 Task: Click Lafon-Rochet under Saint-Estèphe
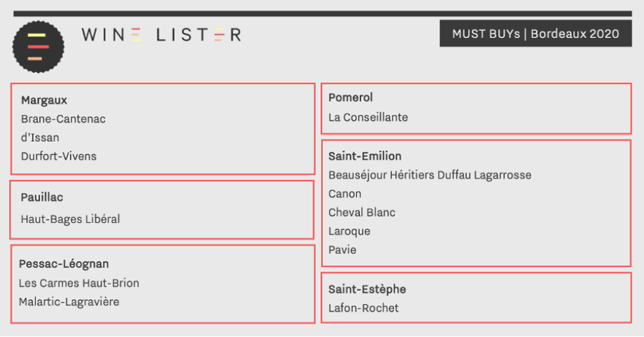363,308
